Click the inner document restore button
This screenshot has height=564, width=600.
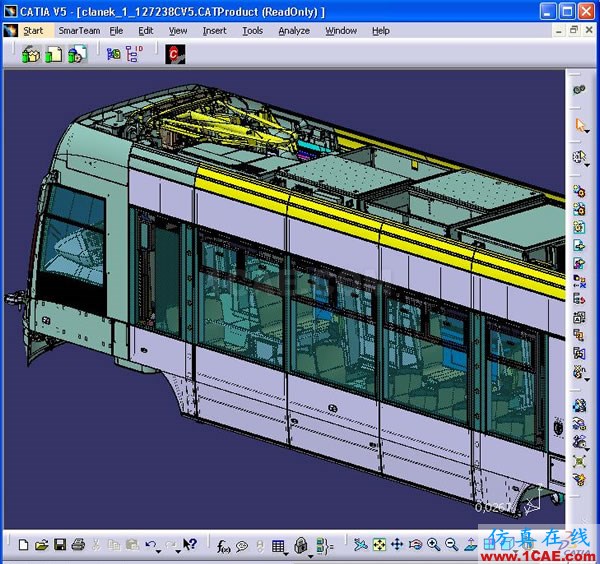coord(574,30)
